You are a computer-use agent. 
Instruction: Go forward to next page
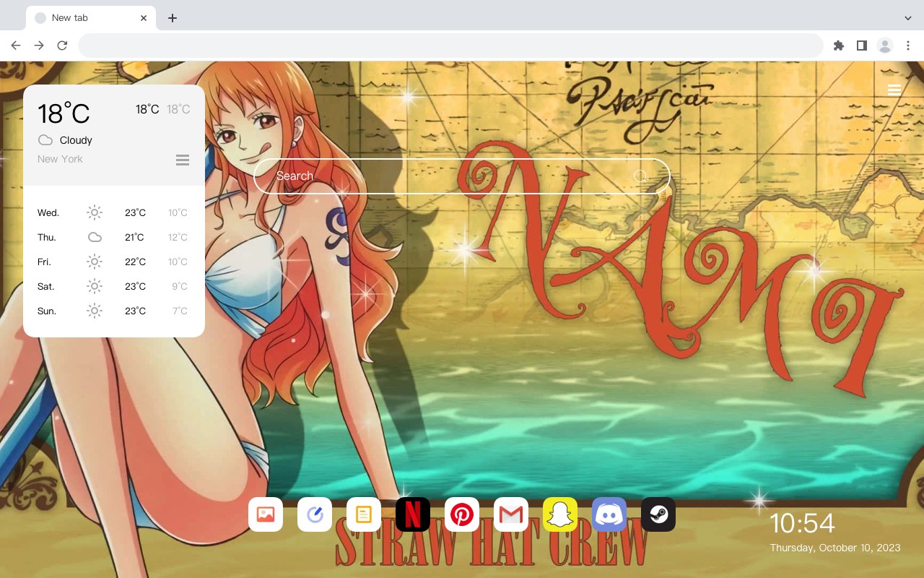(x=39, y=46)
